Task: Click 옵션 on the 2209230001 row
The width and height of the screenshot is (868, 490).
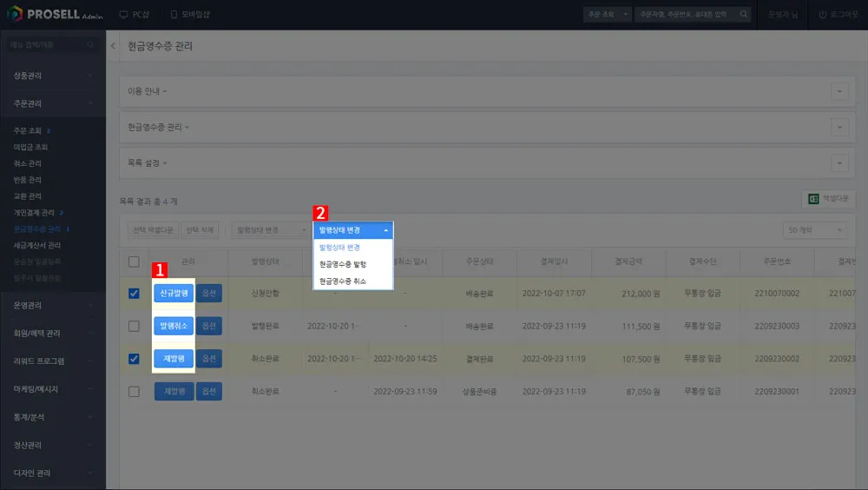Action: point(209,391)
